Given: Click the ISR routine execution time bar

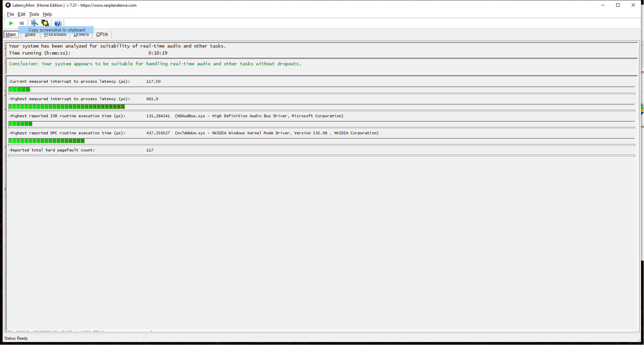Looking at the screenshot, I should point(20,124).
